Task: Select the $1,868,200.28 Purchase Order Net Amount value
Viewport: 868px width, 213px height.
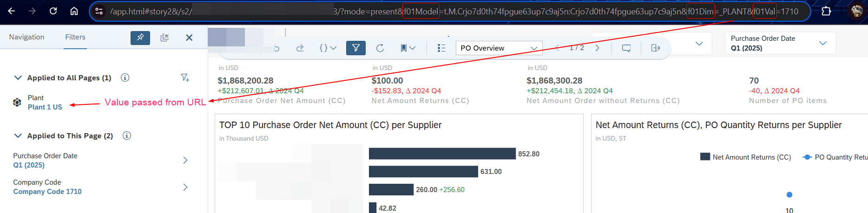Action: (245, 81)
